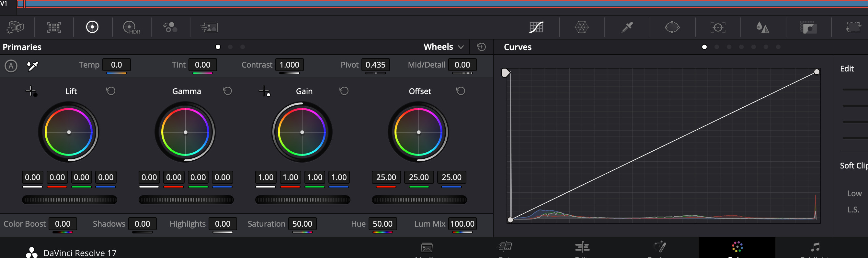Click the Mid/Detail value field
Screen dimensions: 868x258
click(x=462, y=65)
